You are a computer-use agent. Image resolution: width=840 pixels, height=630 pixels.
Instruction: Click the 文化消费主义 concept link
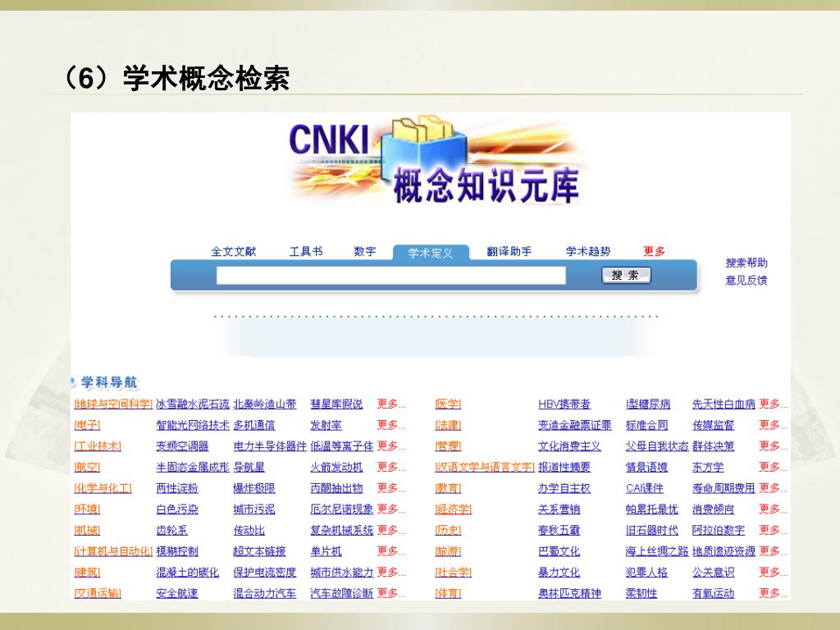click(569, 446)
